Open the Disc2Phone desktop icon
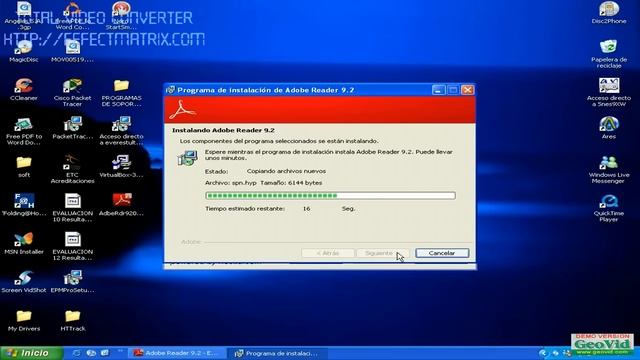Viewport: 640px width, 360px height. [x=609, y=13]
